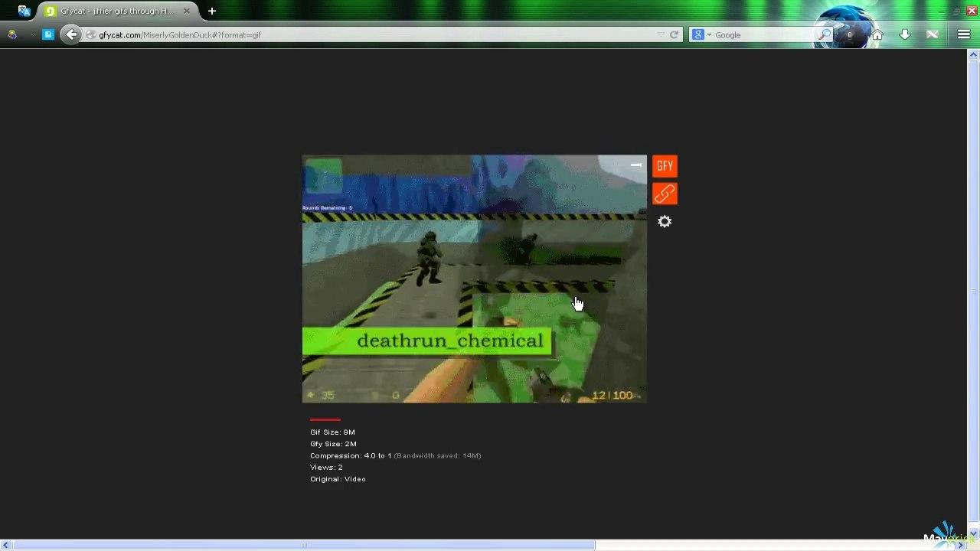Click the translate icon left of the tab
The image size is (980, 551).
(24, 11)
